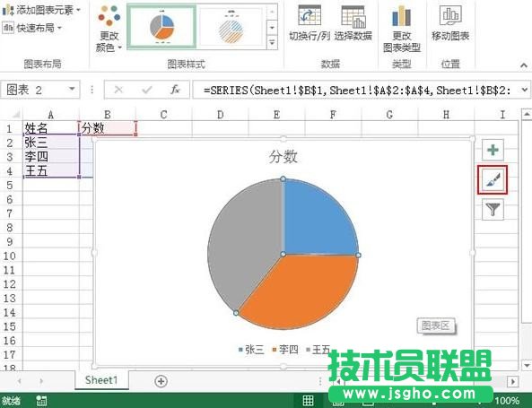The width and height of the screenshot is (532, 408).
Task: Switch to the Sheet1 tab
Action: 101,380
